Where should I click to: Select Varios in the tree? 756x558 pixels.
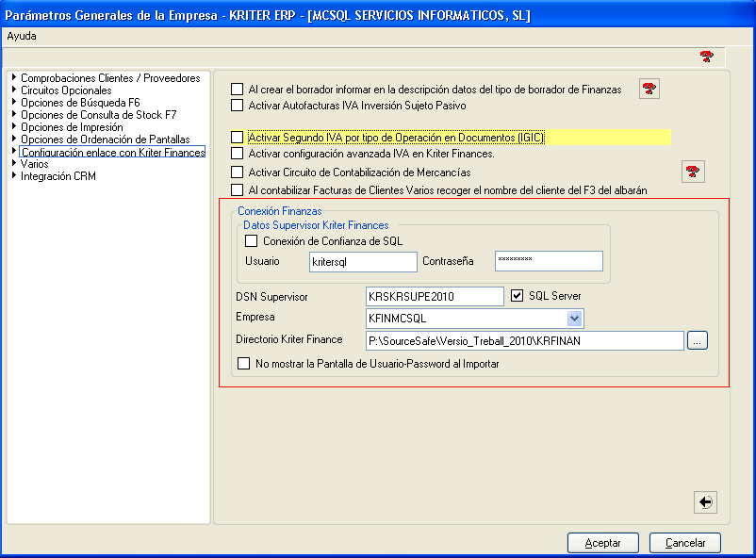pos(34,164)
